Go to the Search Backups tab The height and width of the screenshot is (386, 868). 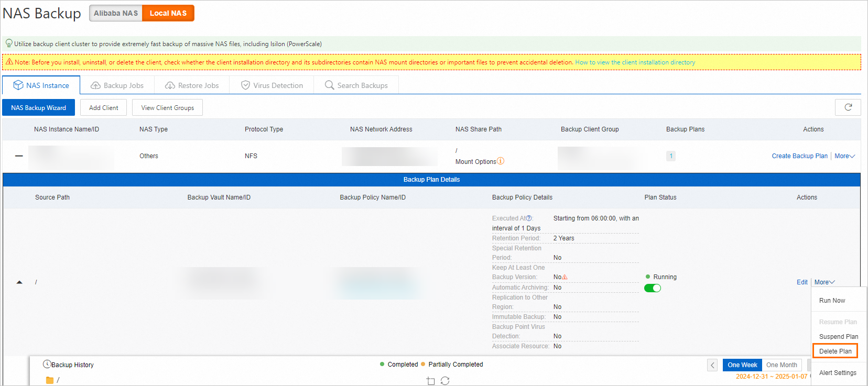pyautogui.click(x=356, y=85)
